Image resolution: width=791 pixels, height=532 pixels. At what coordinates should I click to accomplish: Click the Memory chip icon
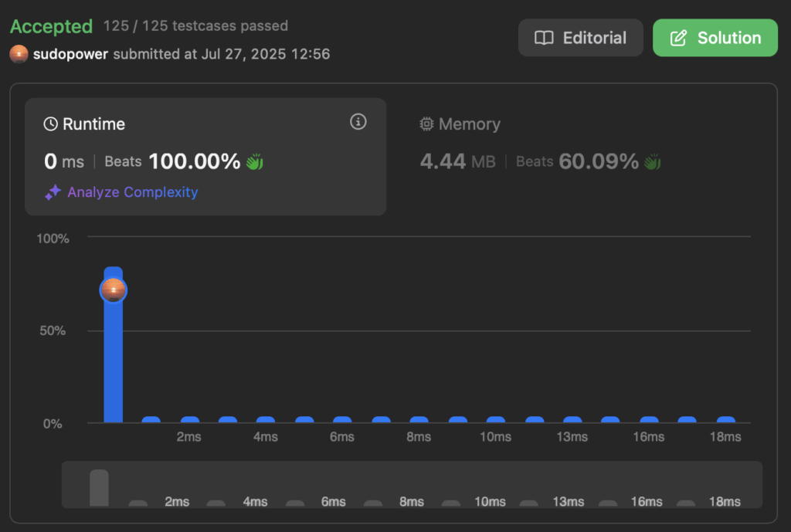(426, 124)
